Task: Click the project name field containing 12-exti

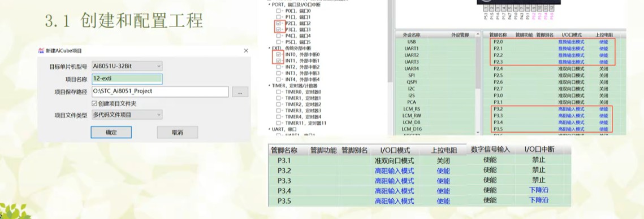Action: click(127, 79)
